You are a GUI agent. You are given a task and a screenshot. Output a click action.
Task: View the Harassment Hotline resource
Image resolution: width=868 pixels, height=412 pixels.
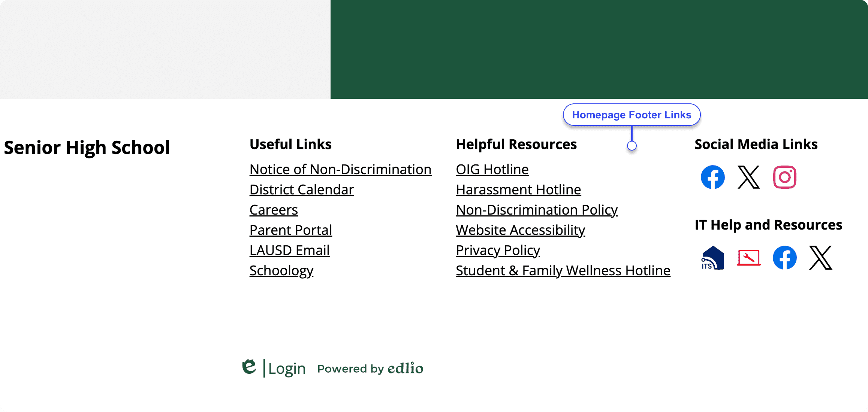point(518,190)
